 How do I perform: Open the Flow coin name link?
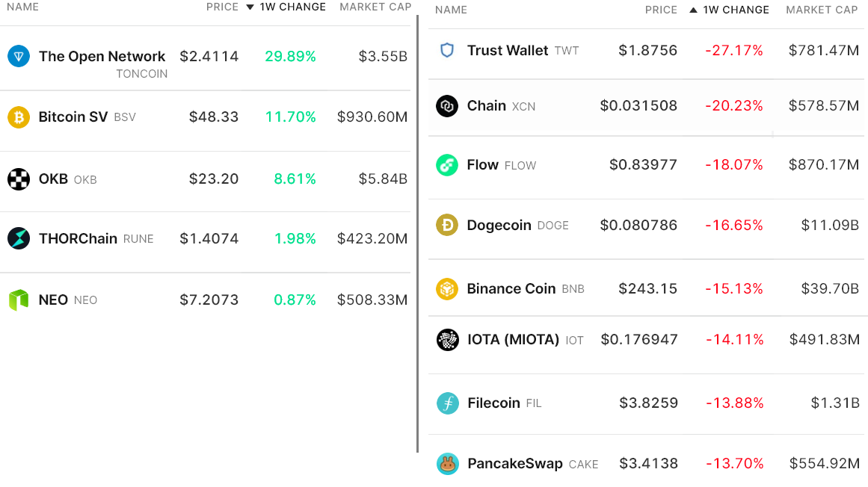point(482,165)
